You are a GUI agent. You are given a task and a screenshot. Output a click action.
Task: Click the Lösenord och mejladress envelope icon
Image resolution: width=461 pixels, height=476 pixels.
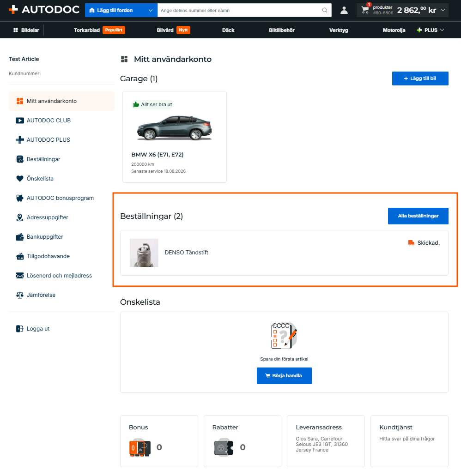click(20, 276)
